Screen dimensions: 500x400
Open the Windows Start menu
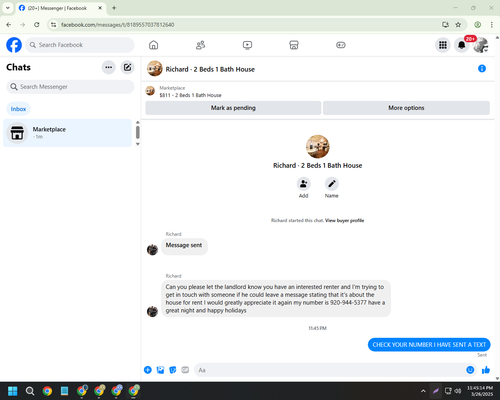tap(13, 391)
